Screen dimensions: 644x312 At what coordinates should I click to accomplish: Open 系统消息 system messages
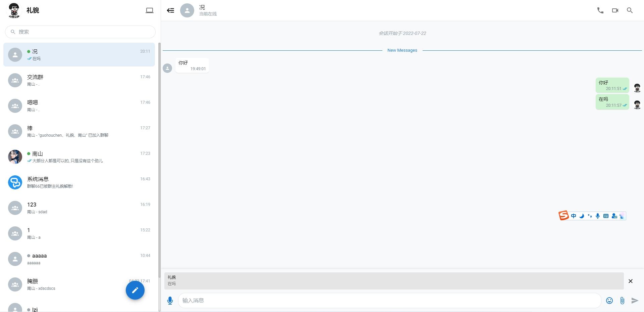tap(79, 182)
